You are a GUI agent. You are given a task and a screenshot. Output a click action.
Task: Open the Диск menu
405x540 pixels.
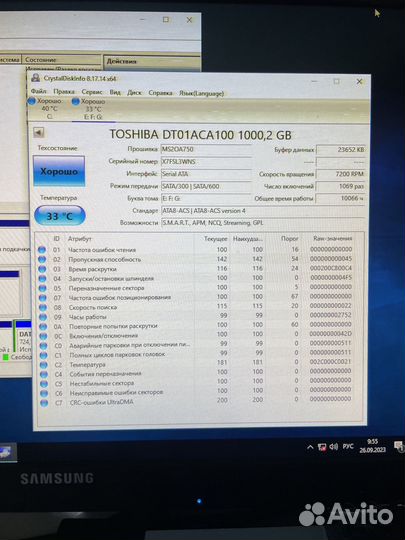click(x=134, y=93)
